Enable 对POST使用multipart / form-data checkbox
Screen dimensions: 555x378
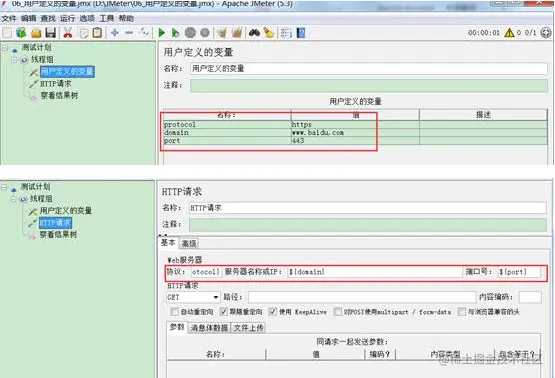338,312
